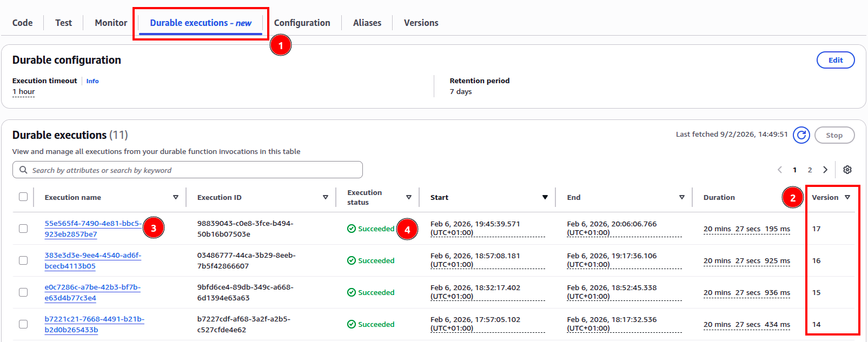Select page 1 in pagination
This screenshot has height=342, width=868.
[794, 170]
